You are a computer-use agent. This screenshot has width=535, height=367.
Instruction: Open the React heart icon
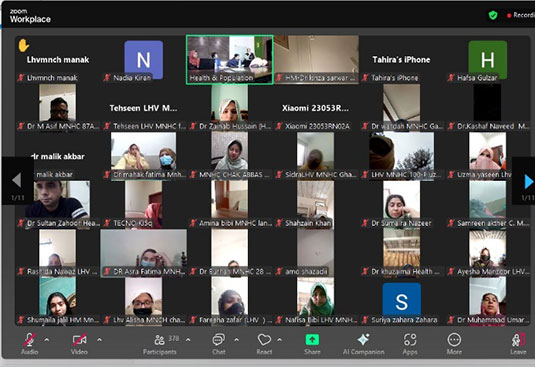pyautogui.click(x=264, y=340)
